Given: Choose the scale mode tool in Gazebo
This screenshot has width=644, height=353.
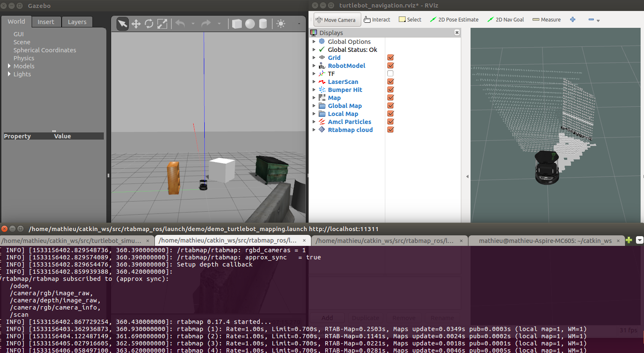Looking at the screenshot, I should (162, 24).
